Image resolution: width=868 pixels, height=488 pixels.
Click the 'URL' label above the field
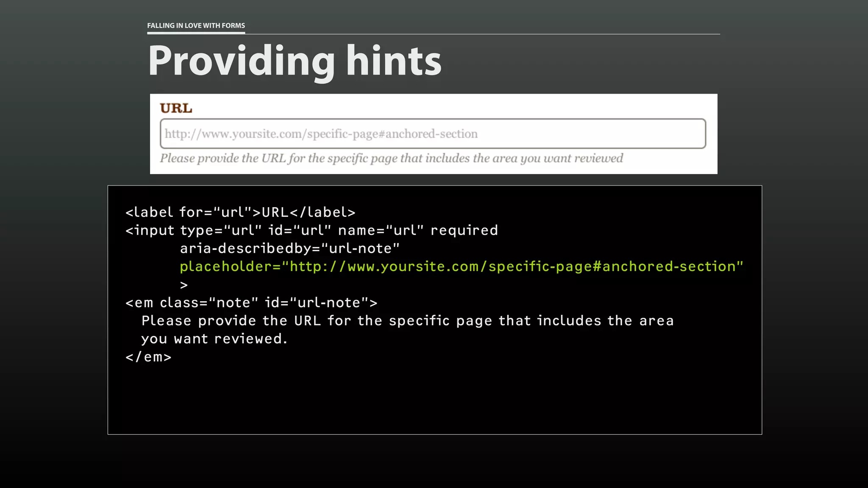[176, 108]
